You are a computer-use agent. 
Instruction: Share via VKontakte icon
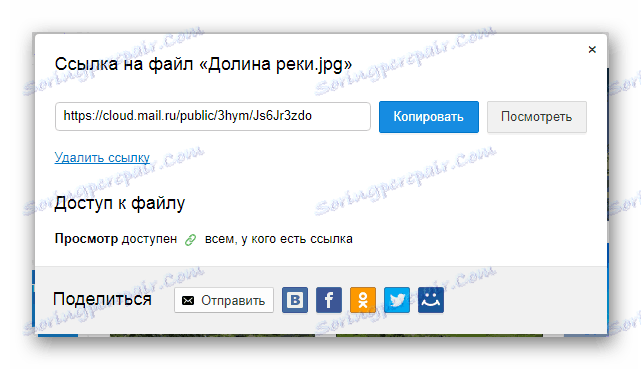tap(295, 300)
